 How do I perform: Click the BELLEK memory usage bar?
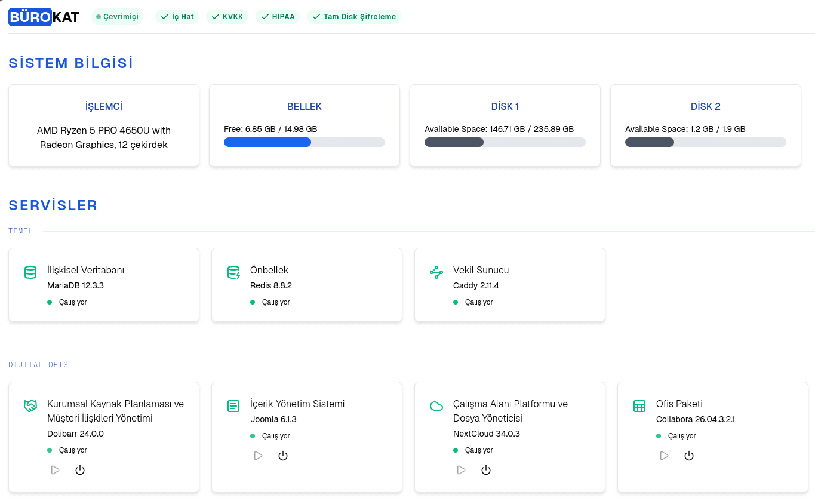tap(305, 142)
